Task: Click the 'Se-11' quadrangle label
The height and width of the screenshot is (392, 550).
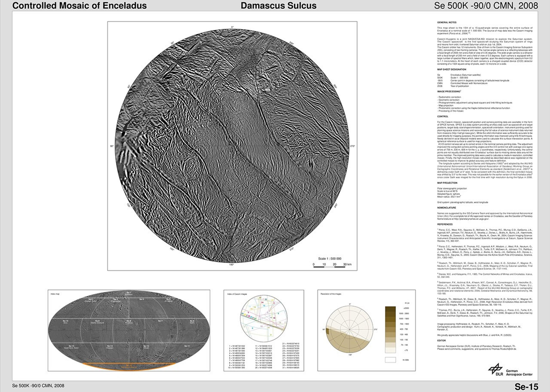Action: [x=187, y=346]
